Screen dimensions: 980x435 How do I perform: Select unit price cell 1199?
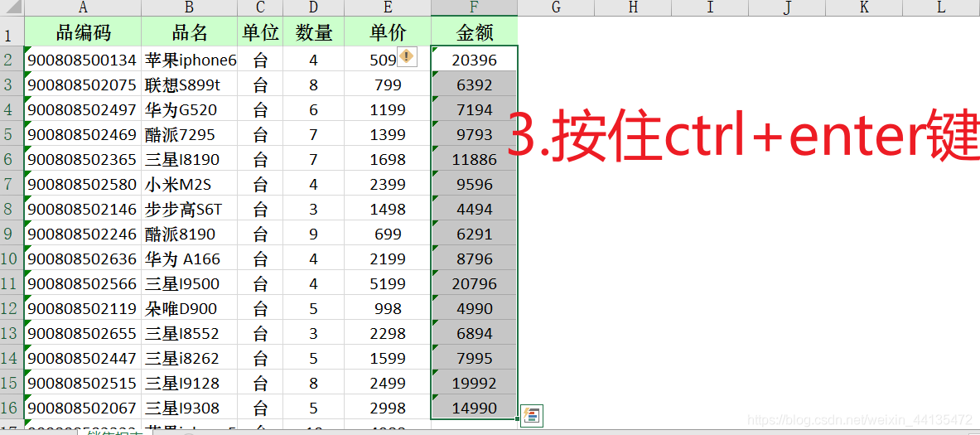pyautogui.click(x=389, y=109)
